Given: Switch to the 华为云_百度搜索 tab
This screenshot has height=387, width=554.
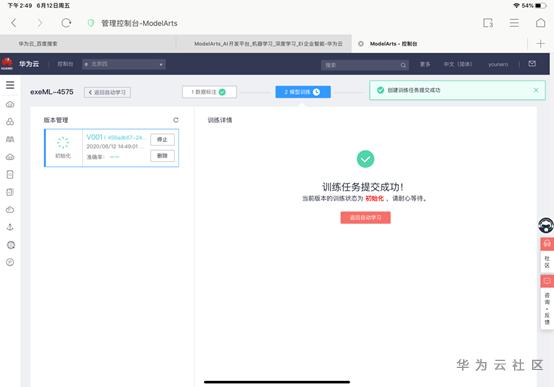Looking at the screenshot, I should [38, 44].
